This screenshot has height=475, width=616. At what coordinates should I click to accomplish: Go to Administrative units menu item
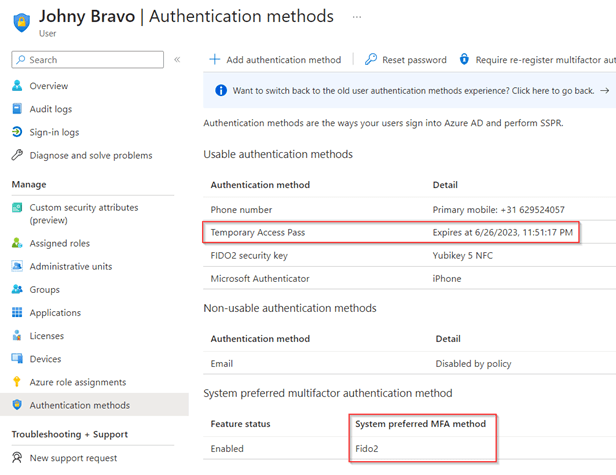pyautogui.click(x=70, y=267)
